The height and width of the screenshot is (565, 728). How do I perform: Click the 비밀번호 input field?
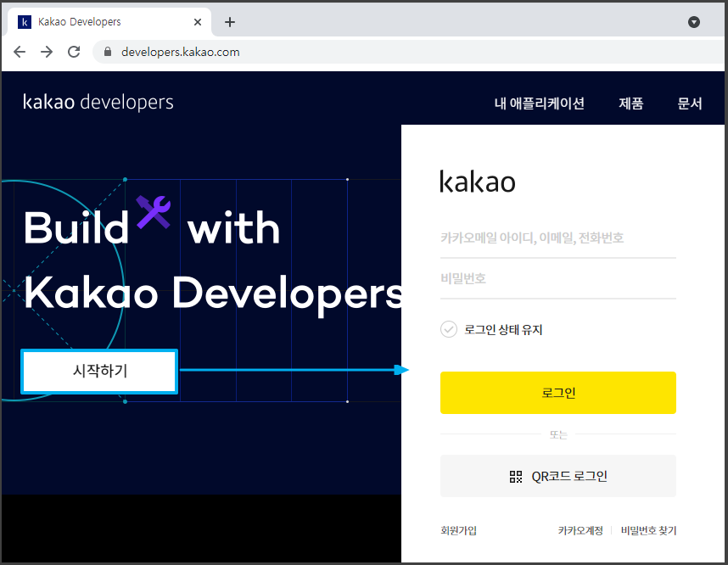pos(557,278)
